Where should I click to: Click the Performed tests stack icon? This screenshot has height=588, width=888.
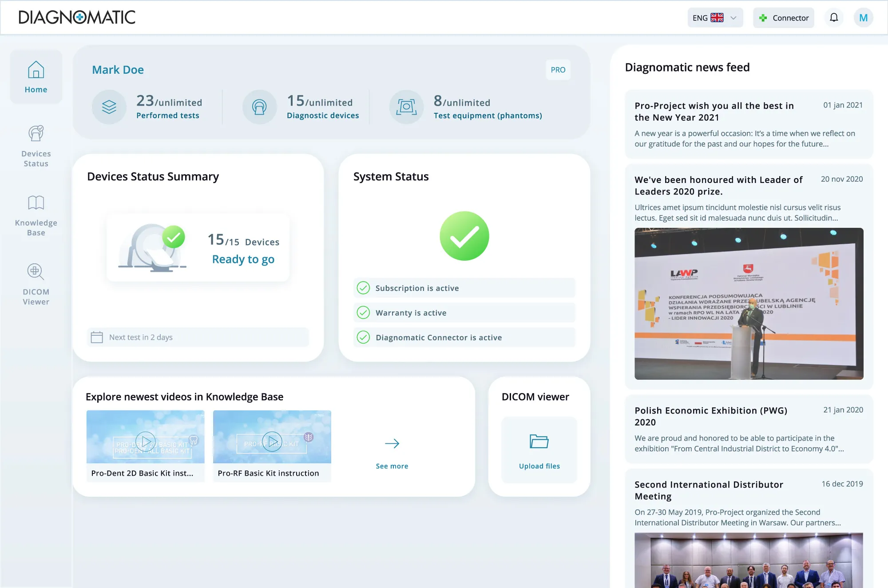tap(109, 107)
